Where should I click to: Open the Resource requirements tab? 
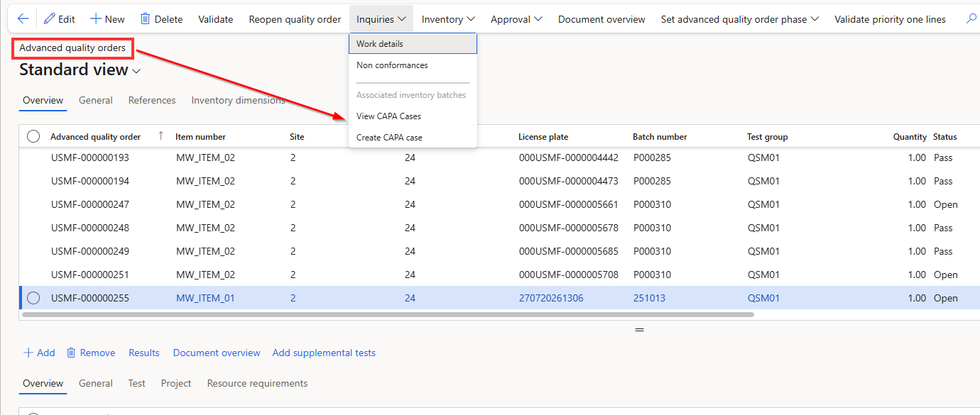point(257,383)
